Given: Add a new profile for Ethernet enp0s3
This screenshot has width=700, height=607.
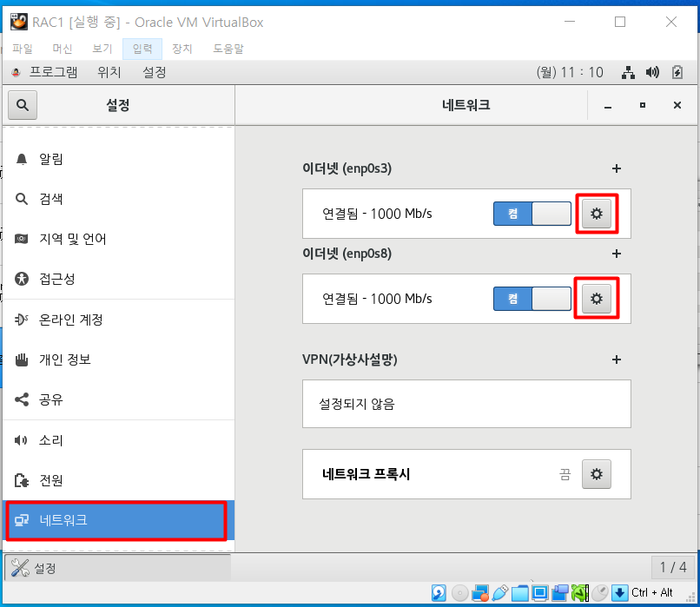Looking at the screenshot, I should point(617,168).
